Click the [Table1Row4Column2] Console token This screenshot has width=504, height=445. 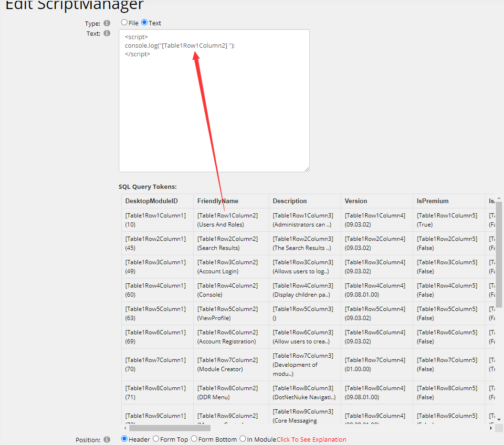pyautogui.click(x=228, y=286)
